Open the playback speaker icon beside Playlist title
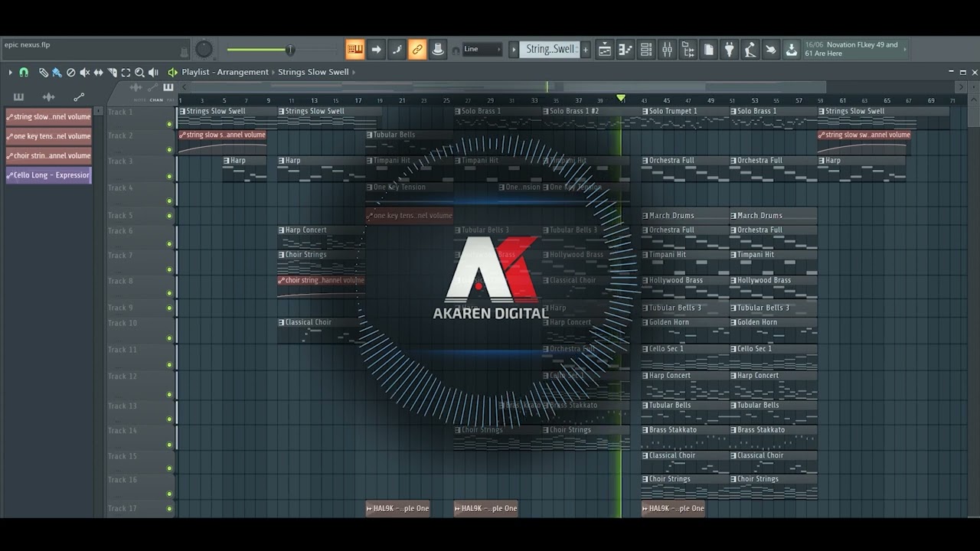 click(x=172, y=72)
